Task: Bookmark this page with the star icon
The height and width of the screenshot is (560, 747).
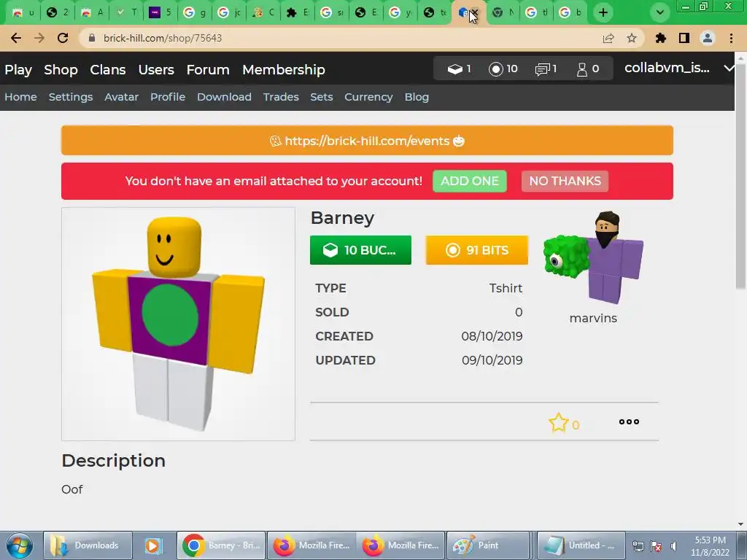Action: pos(632,38)
